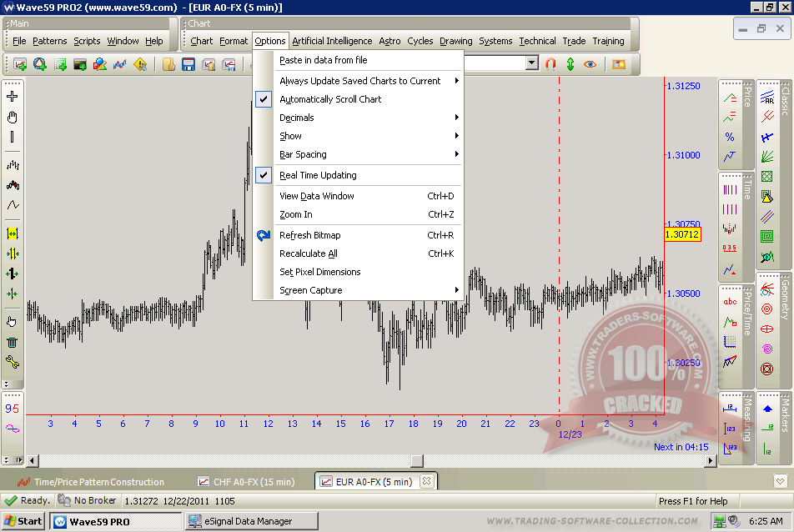The width and height of the screenshot is (794, 532).
Task: Select the percent tool in Price panel
Action: (x=730, y=137)
